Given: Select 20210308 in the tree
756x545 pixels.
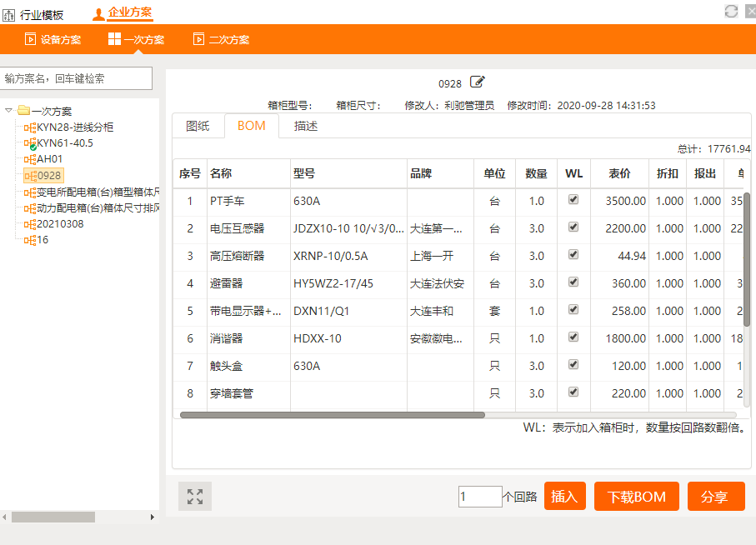Looking at the screenshot, I should 60,224.
